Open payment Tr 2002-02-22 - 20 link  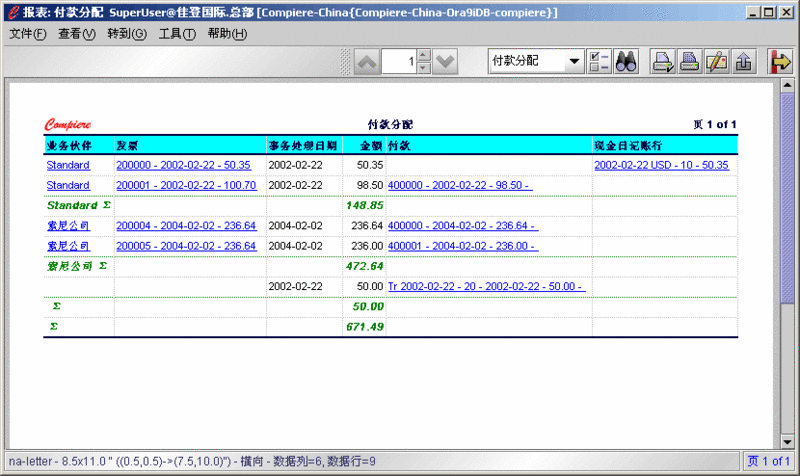coord(487,286)
